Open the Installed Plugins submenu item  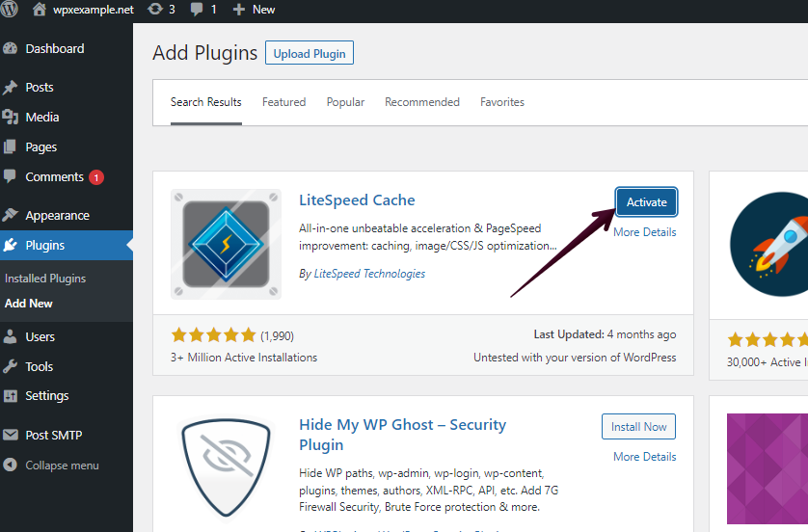coord(45,279)
